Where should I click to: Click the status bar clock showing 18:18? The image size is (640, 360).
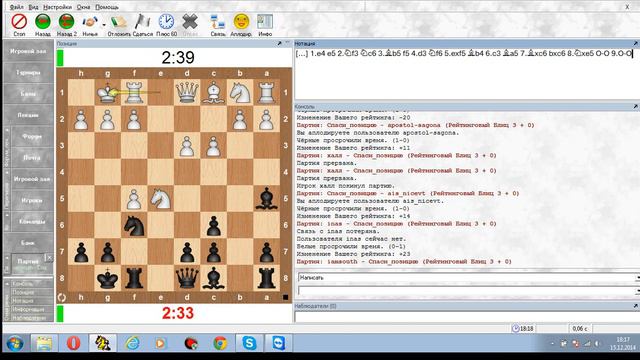click(x=523, y=329)
